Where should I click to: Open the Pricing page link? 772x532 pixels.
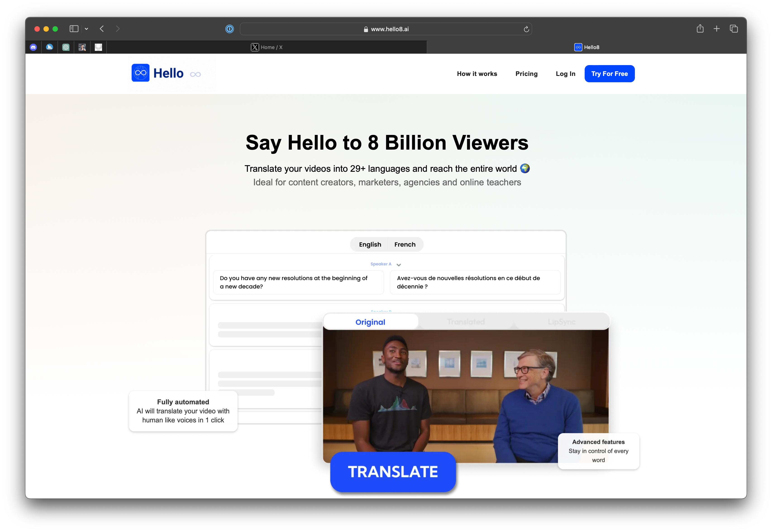(526, 74)
